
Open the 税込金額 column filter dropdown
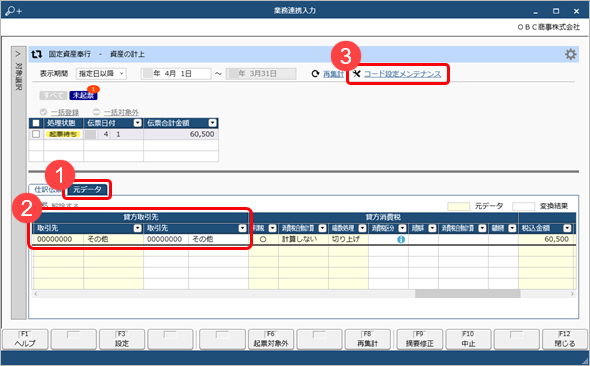tap(567, 228)
